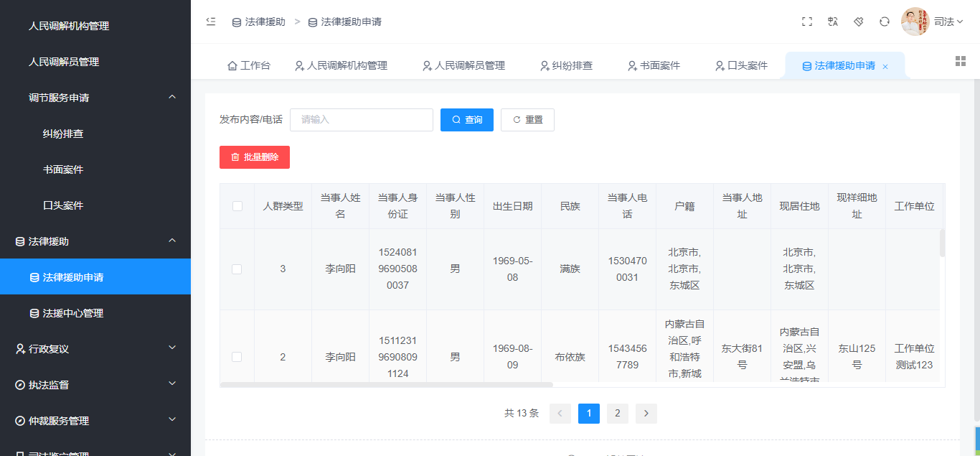Collapse the sidebar using the menu fold icon
The height and width of the screenshot is (456, 980).
click(x=211, y=22)
